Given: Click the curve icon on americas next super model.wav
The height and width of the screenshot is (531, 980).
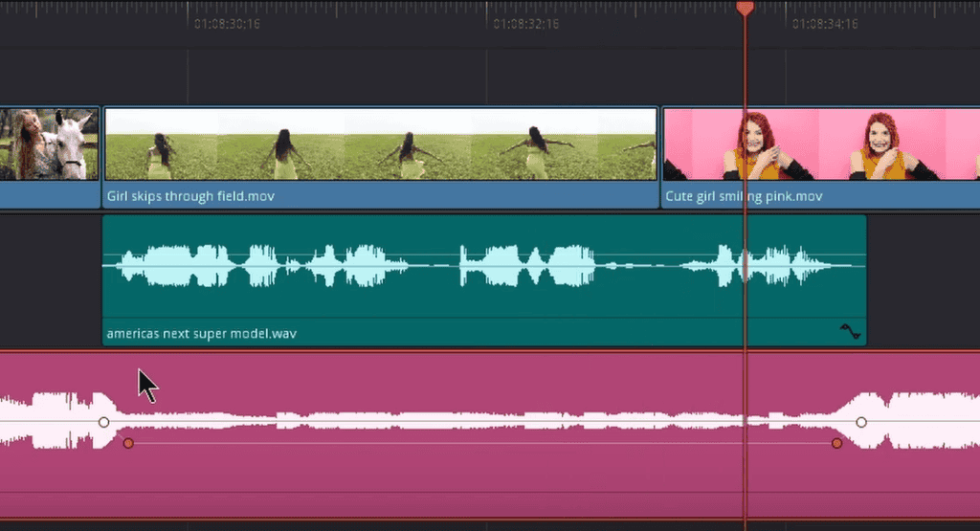Looking at the screenshot, I should [850, 331].
